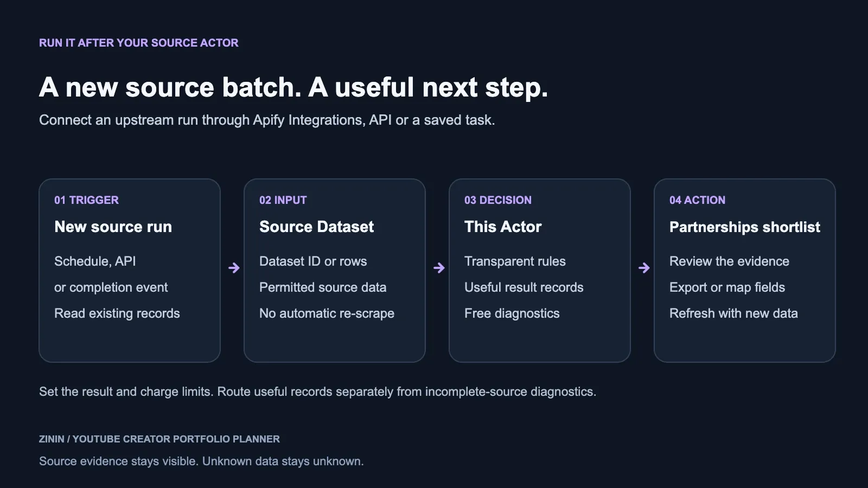Screen dimensions: 868x488
Task: Click the This Actor card title
Action: tap(503, 227)
